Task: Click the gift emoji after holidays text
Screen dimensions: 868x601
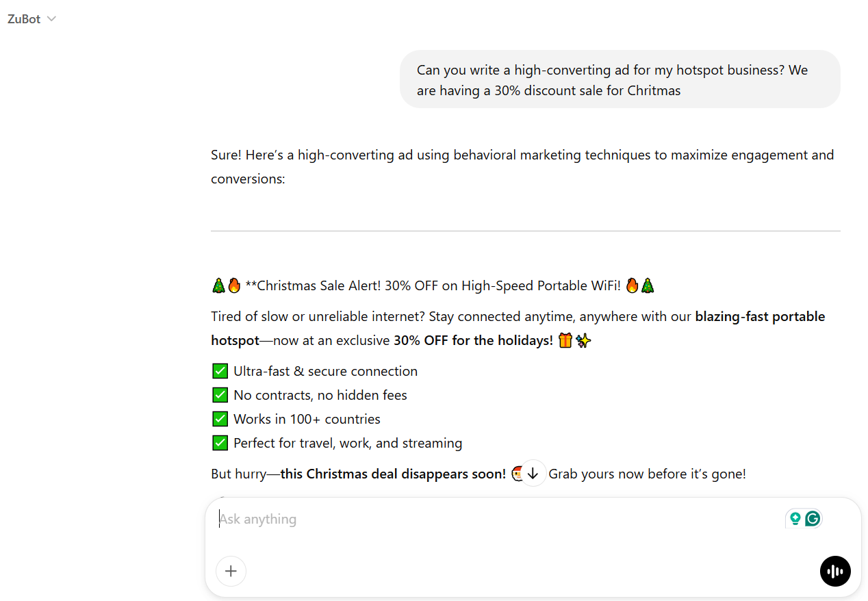Action: pyautogui.click(x=565, y=340)
